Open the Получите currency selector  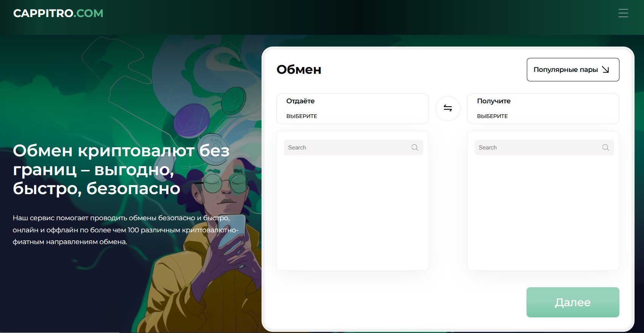543,109
